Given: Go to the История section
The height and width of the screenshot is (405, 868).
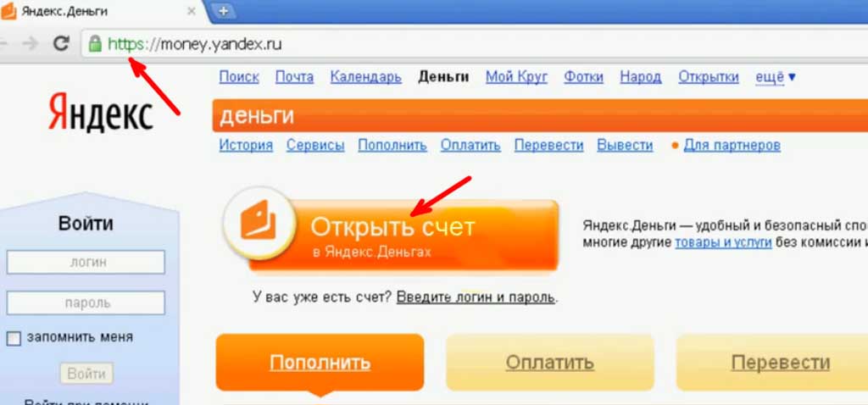Looking at the screenshot, I should tap(246, 146).
